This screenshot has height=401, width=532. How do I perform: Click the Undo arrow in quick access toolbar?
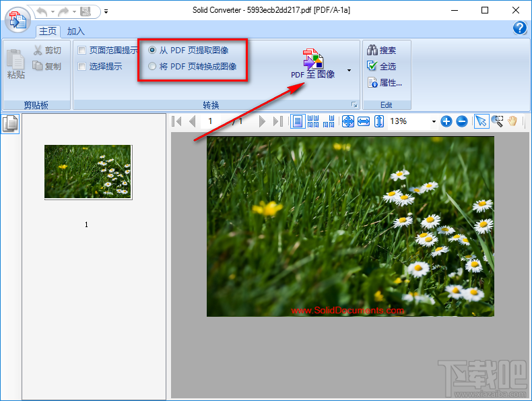[x=42, y=12]
